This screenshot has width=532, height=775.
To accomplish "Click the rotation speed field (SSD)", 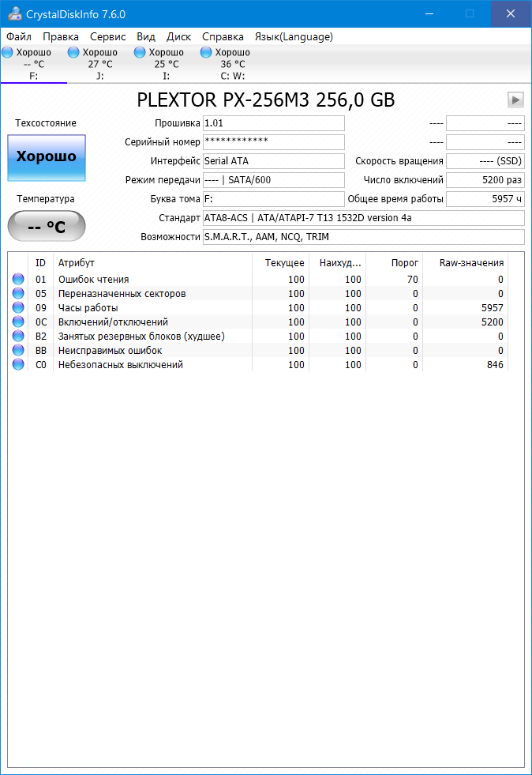I will click(485, 161).
